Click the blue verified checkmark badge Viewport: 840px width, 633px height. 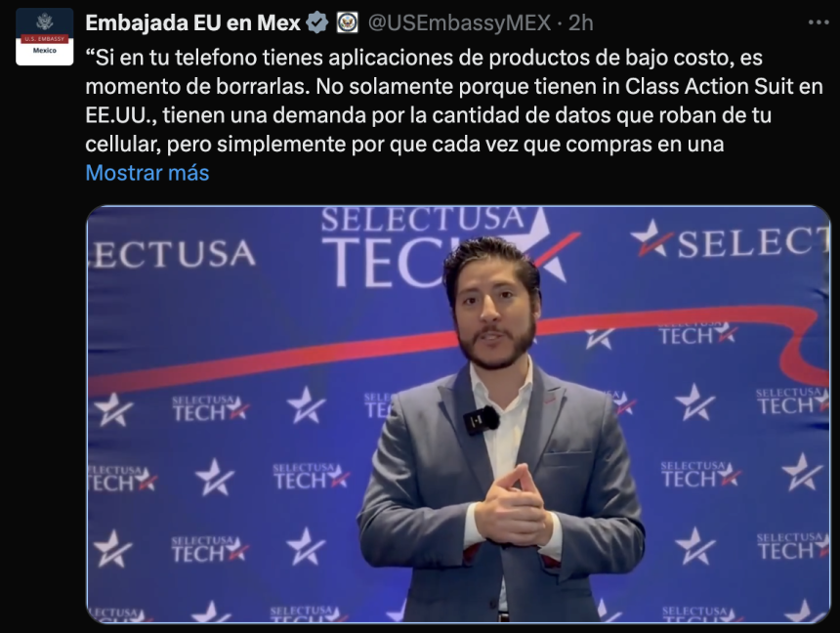(317, 23)
